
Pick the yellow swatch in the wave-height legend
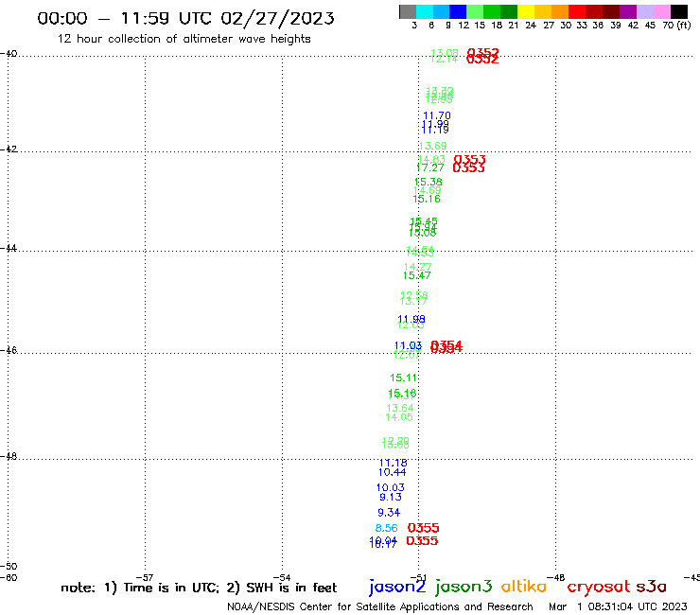(526, 11)
